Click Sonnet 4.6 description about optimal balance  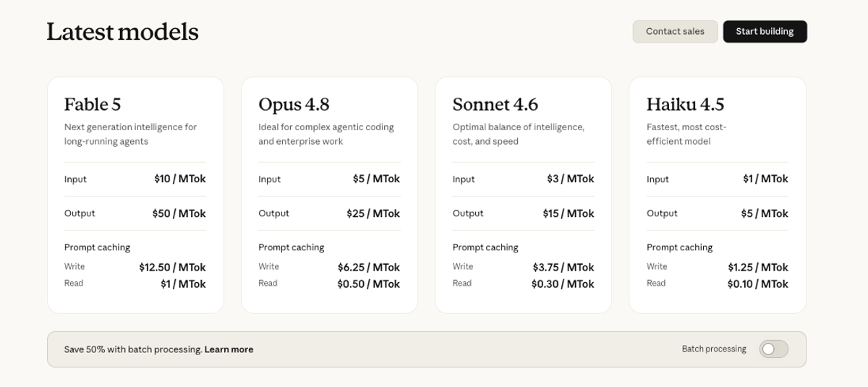(519, 134)
